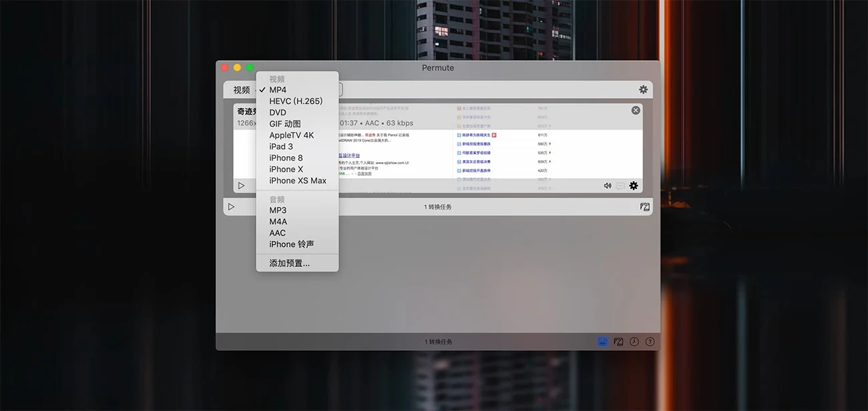
Task: Choose HEVC (H.265) from the preset list
Action: [x=296, y=101]
